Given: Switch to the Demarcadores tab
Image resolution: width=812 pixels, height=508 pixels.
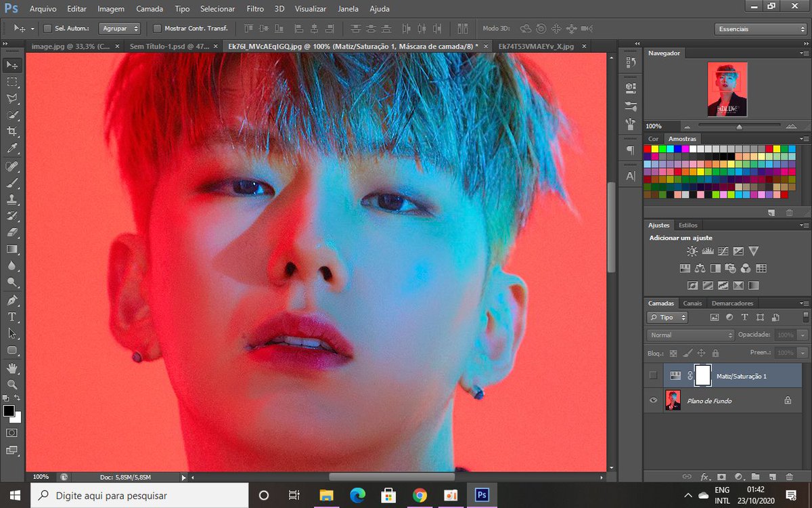Looking at the screenshot, I should point(732,303).
